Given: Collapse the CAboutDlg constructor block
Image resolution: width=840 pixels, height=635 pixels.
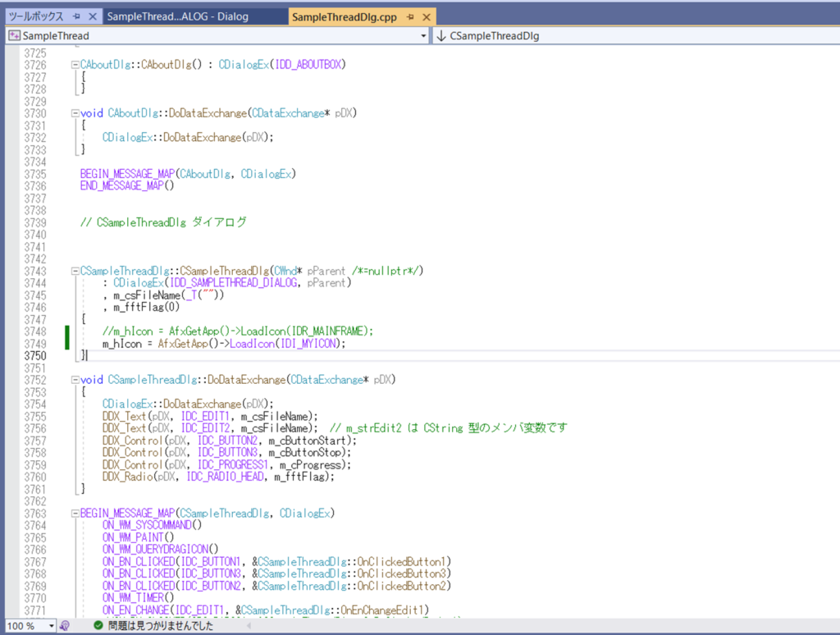Looking at the screenshot, I should (75, 65).
